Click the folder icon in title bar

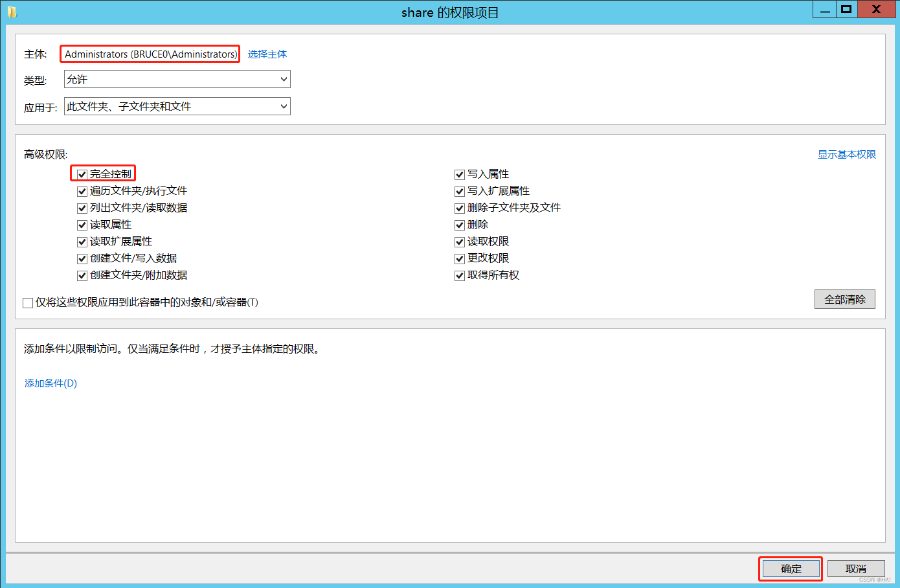[12, 12]
